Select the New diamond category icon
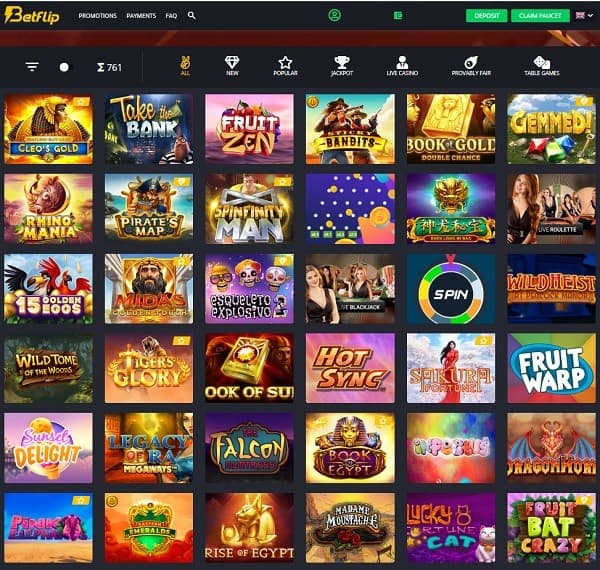The image size is (600, 570). (232, 66)
